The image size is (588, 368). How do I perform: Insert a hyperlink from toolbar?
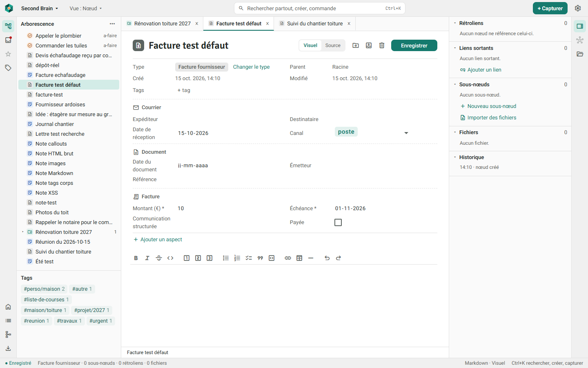click(x=288, y=258)
